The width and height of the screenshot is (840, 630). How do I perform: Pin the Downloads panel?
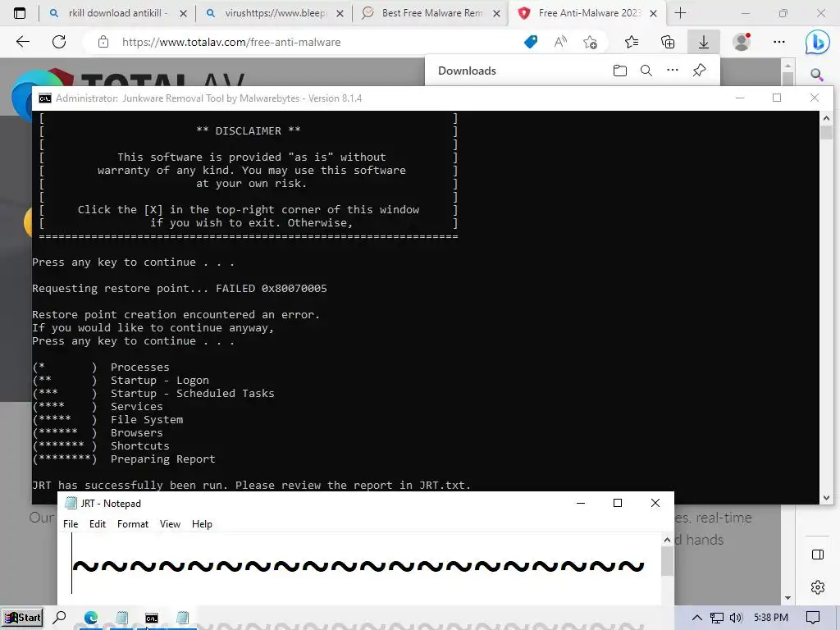pos(699,71)
